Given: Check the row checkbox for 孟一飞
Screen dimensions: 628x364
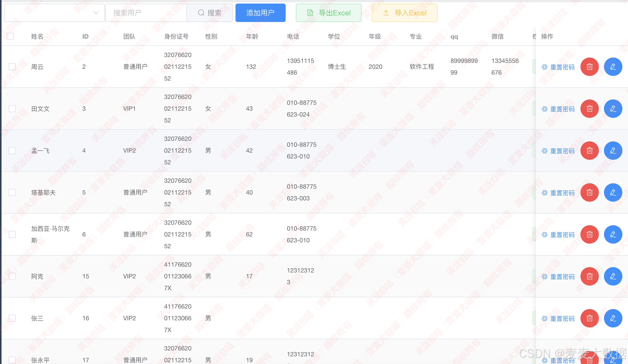Looking at the screenshot, I should point(12,151).
